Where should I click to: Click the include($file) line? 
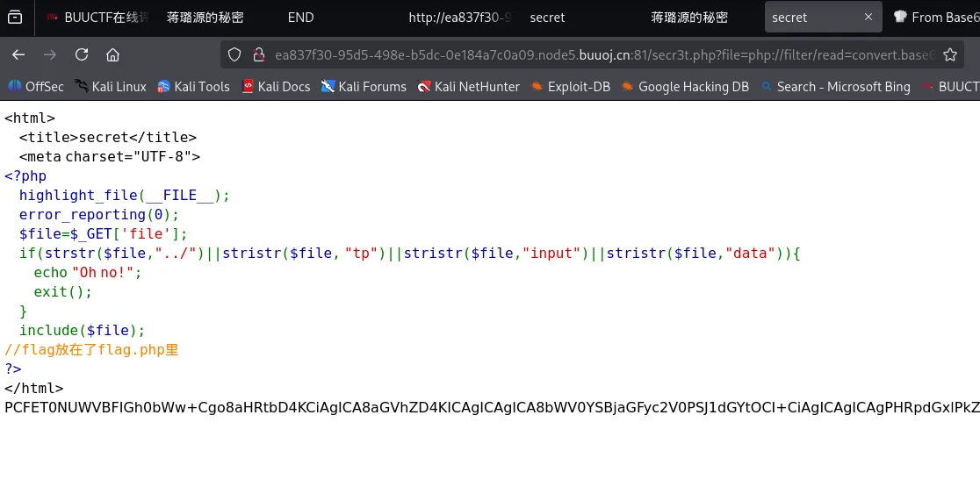[x=82, y=331]
